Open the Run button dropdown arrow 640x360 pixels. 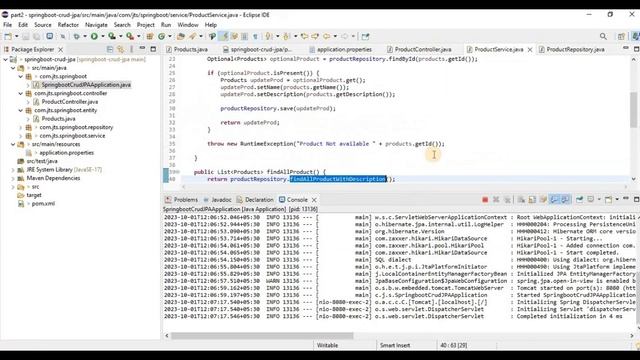pyautogui.click(x=102, y=36)
